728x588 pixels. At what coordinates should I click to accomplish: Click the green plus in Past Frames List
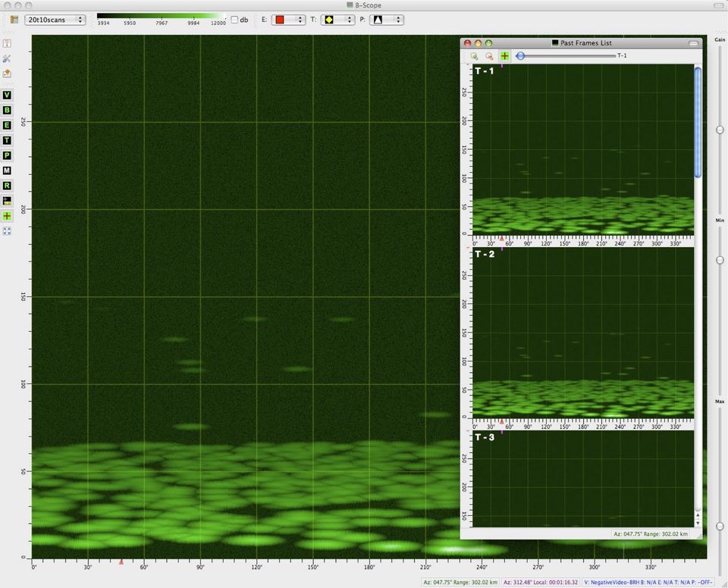click(504, 55)
